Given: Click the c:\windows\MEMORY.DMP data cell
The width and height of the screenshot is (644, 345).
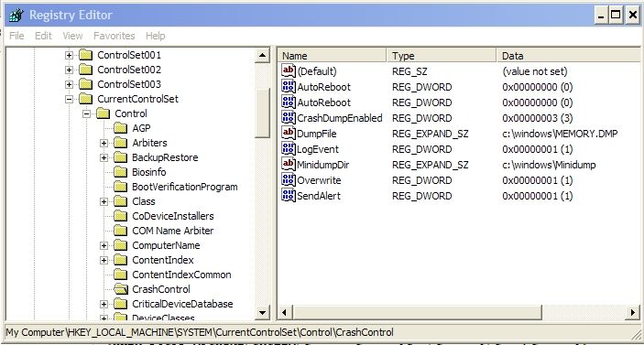Looking at the screenshot, I should pos(560,134).
